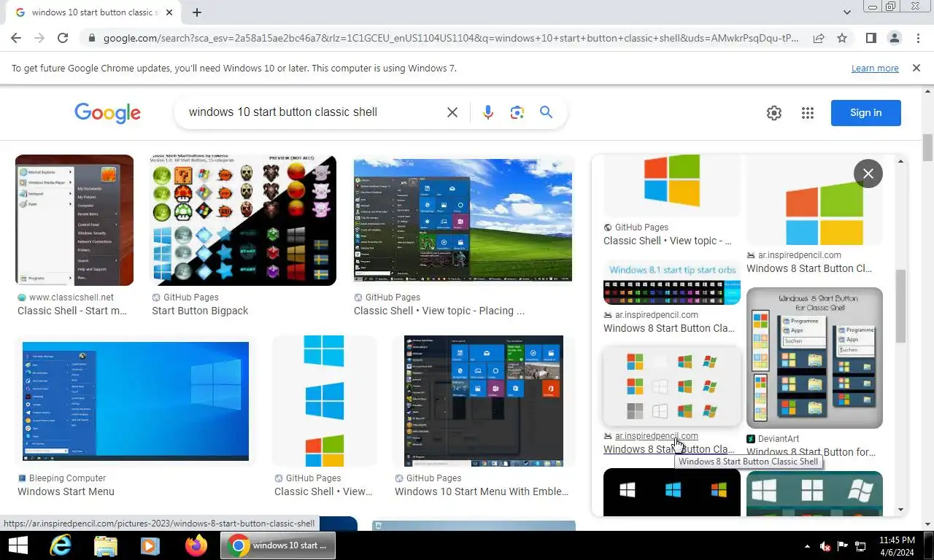The width and height of the screenshot is (934, 560).
Task: Click the Start Button Bigpack title
Action: 200,311
